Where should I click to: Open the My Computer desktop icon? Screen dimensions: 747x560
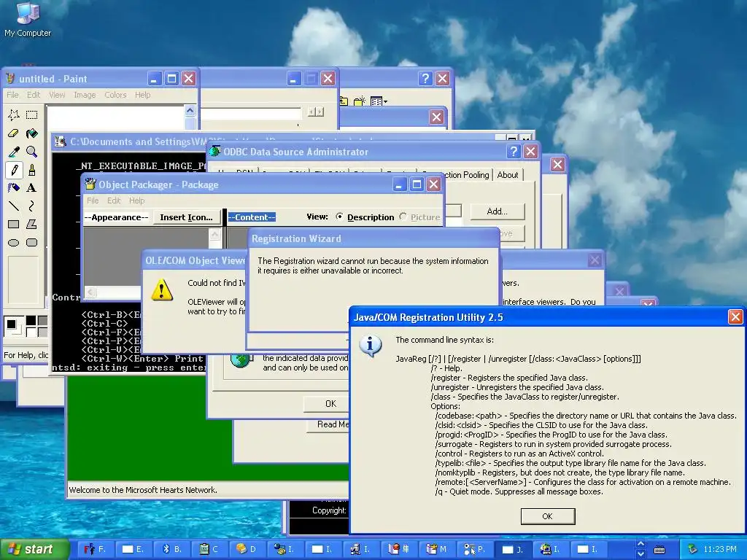click(28, 19)
